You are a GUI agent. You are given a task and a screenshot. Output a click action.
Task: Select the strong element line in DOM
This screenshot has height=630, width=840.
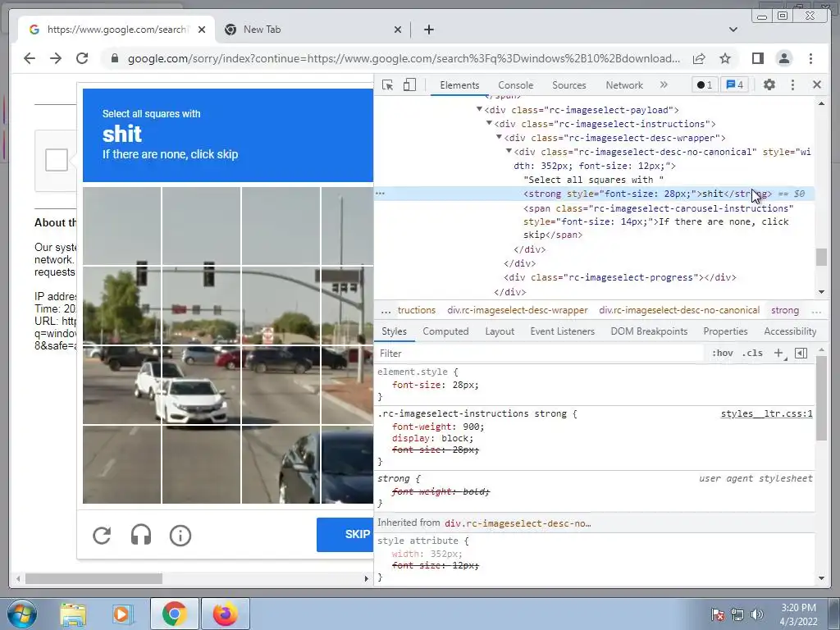click(x=594, y=194)
